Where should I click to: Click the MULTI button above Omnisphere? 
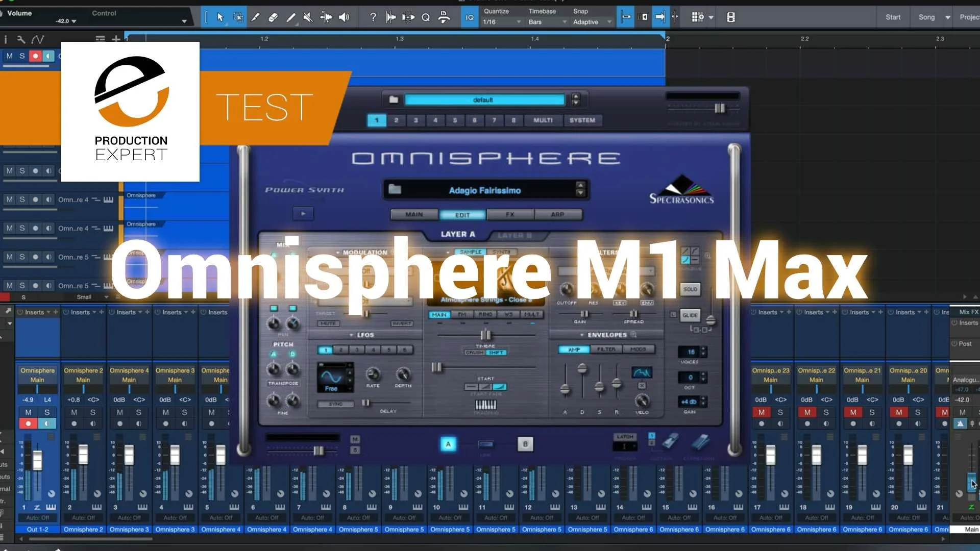click(543, 121)
